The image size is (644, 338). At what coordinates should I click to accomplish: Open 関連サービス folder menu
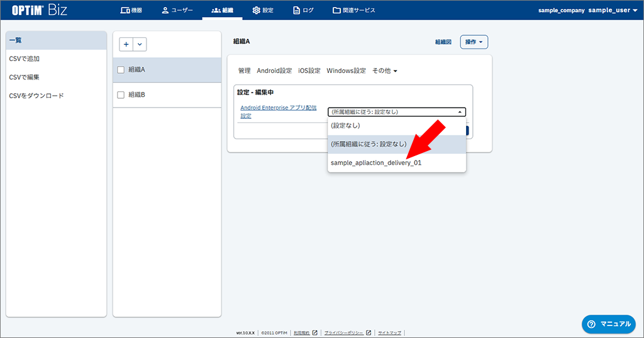point(353,10)
